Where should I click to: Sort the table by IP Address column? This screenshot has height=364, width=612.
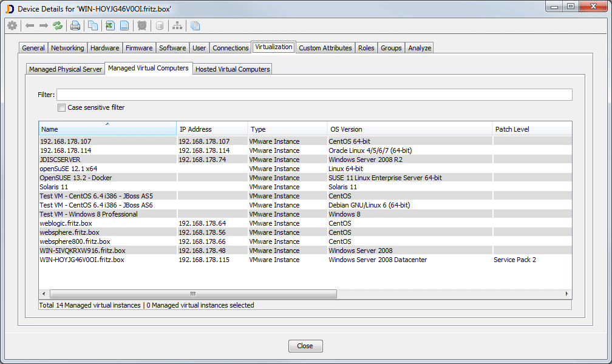(x=212, y=129)
